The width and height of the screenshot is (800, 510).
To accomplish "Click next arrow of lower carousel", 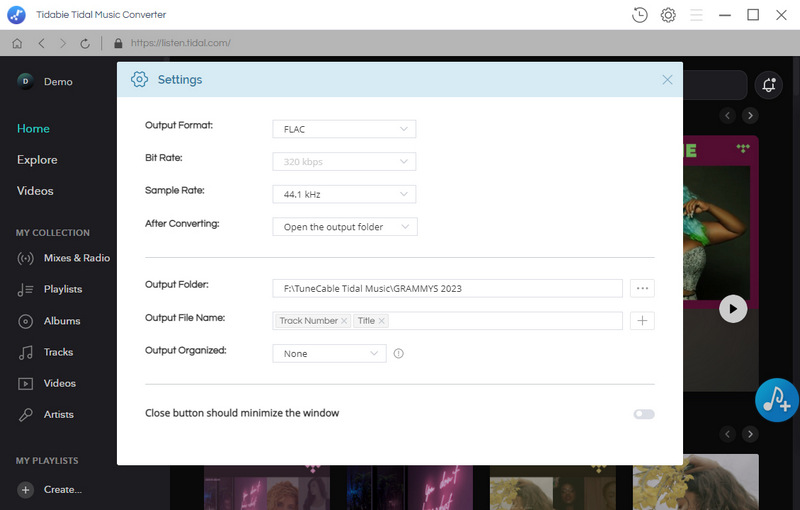I will pos(750,435).
